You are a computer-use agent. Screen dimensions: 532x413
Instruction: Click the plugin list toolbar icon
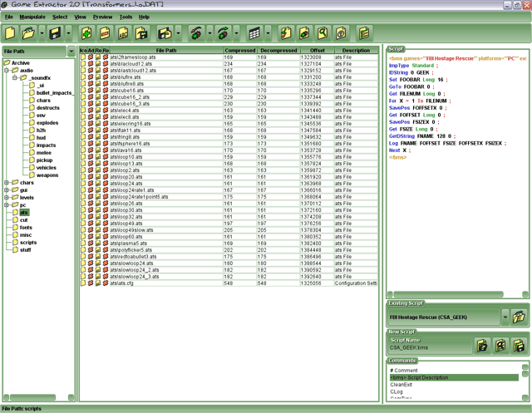point(304,33)
